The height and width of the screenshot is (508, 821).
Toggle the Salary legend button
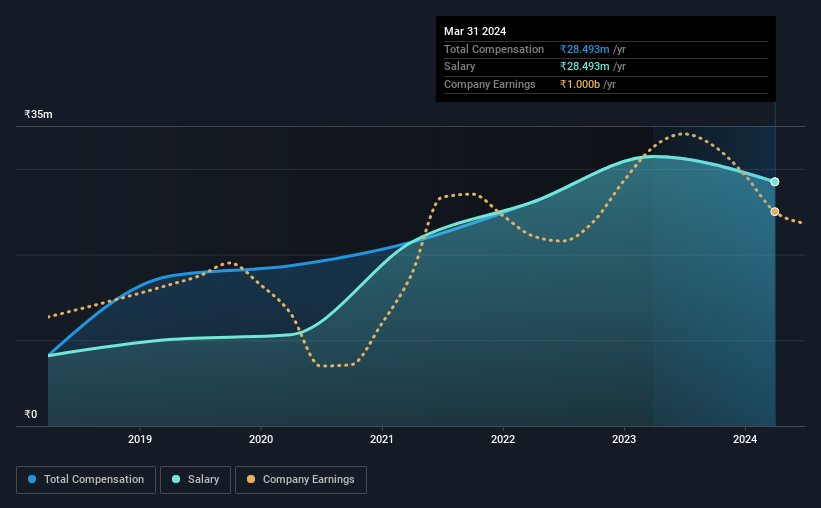[195, 480]
